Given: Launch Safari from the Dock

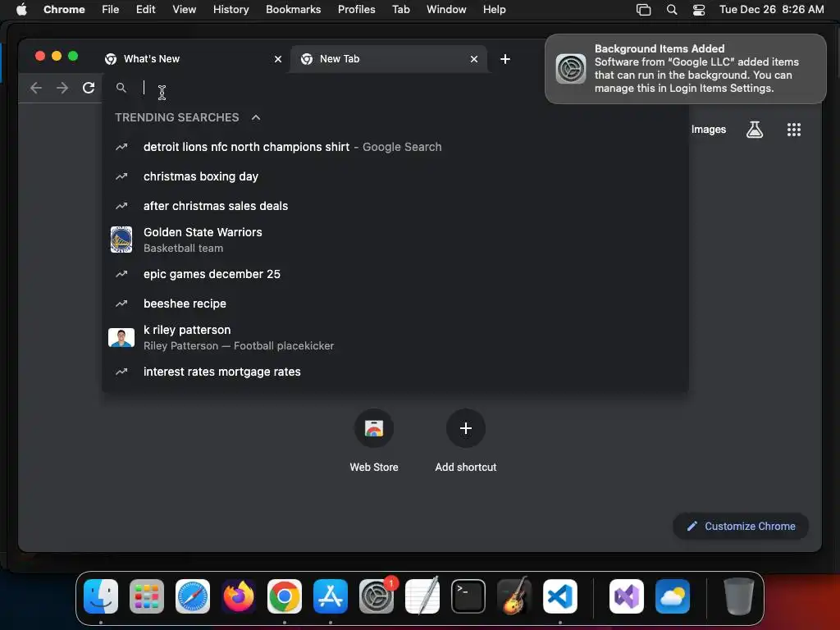Looking at the screenshot, I should 193,596.
